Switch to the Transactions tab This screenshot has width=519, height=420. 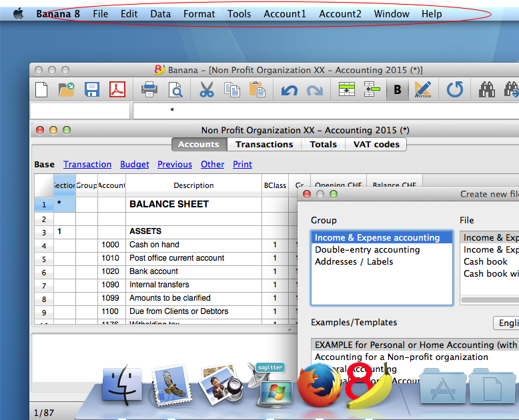tap(264, 145)
